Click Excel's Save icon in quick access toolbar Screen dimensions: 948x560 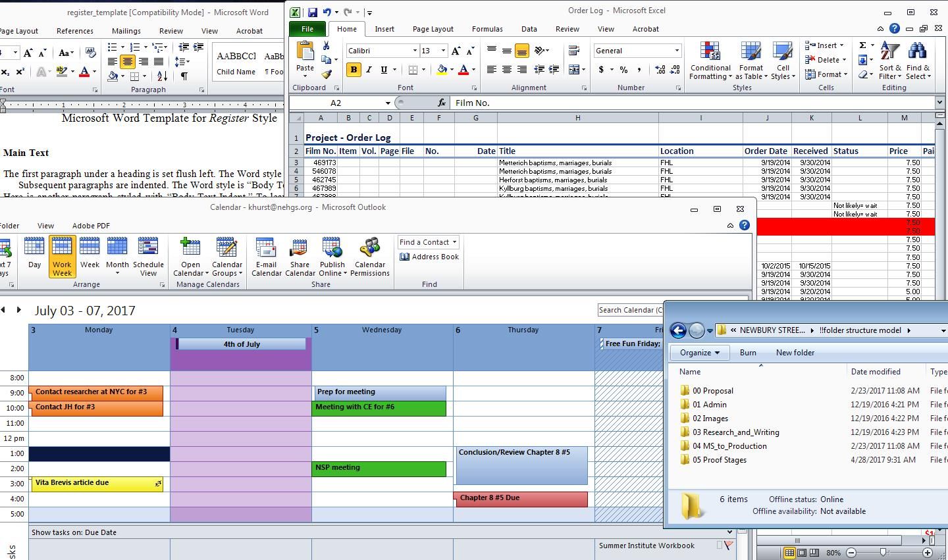click(x=312, y=12)
